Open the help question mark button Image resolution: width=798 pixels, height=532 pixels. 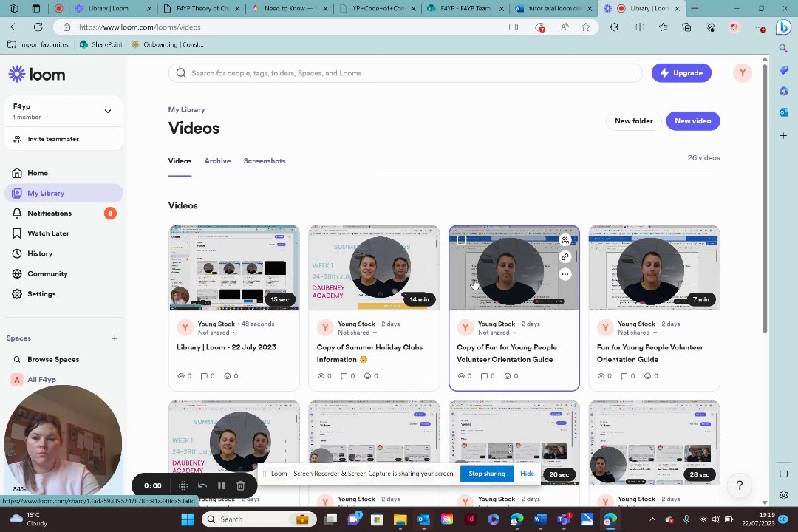(740, 485)
